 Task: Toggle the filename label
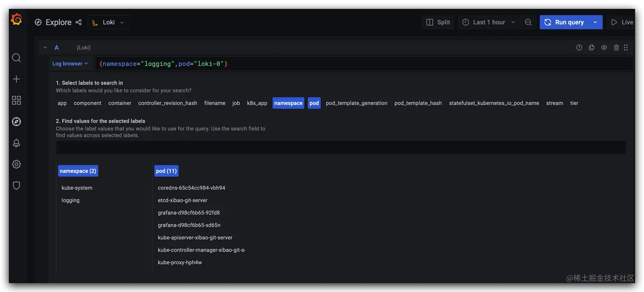pyautogui.click(x=215, y=103)
